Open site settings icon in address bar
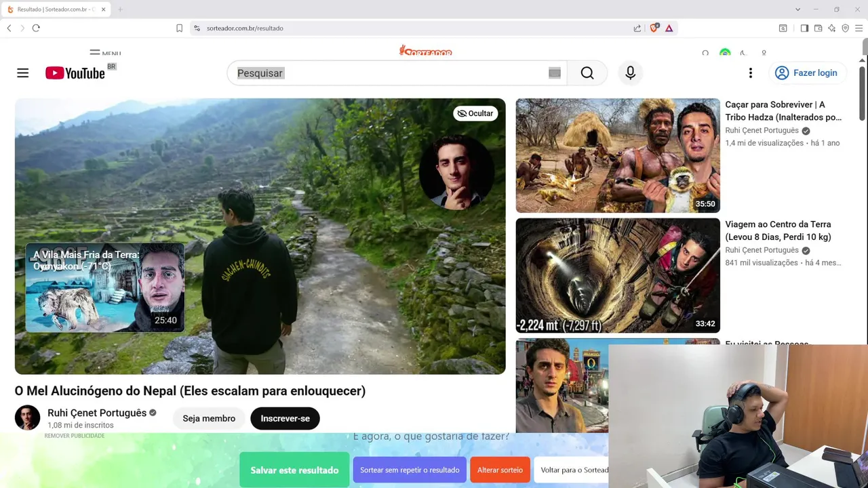Image resolution: width=868 pixels, height=488 pixels. tap(197, 28)
